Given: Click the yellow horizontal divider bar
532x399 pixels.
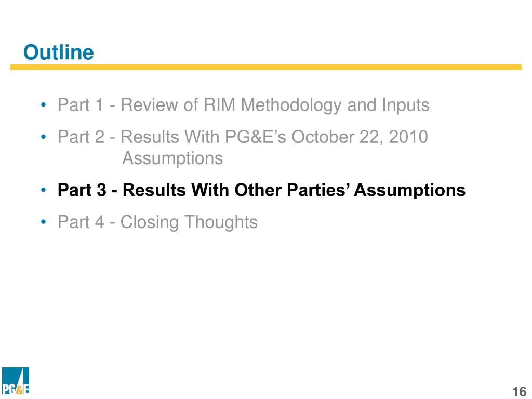Looking at the screenshot, I should tap(265, 67).
